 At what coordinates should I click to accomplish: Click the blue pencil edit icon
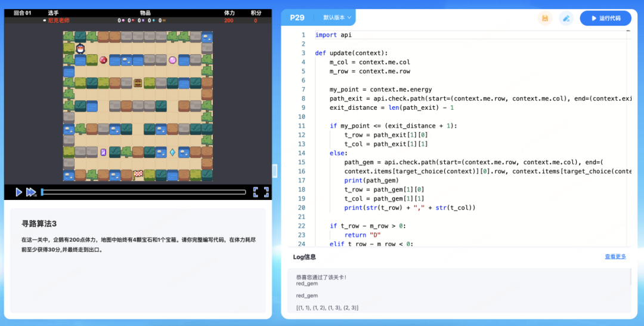click(x=566, y=18)
